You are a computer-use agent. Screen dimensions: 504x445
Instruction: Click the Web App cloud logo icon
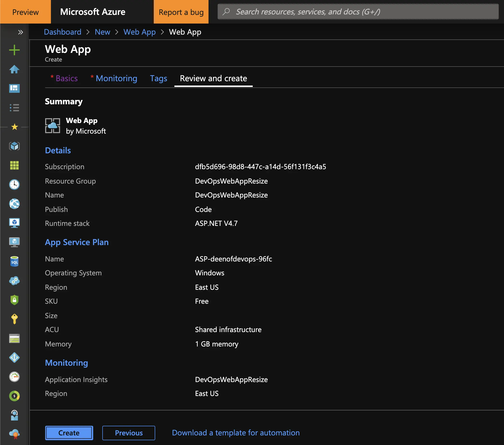tap(53, 126)
